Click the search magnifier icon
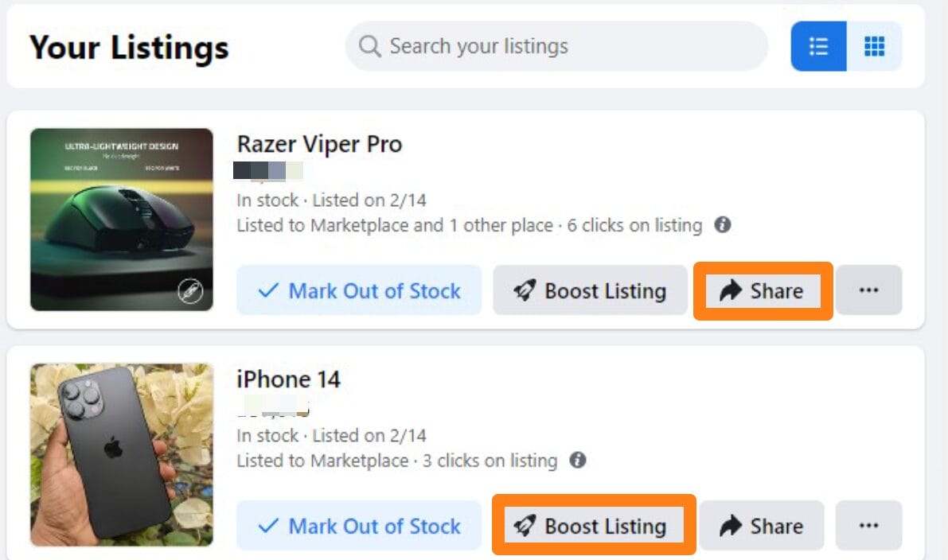Viewport: 948px width, 560px height. click(x=369, y=46)
